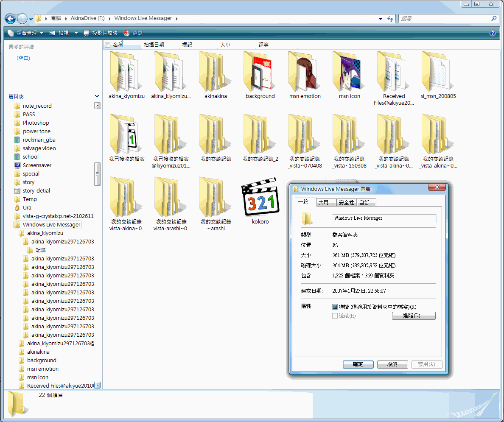Open the 我已接收的檔案 folder with clapboard
This screenshot has height=422, width=504.
(x=126, y=134)
